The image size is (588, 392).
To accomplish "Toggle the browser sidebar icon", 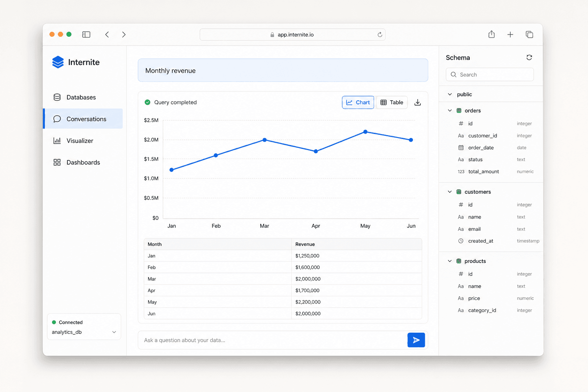I will pyautogui.click(x=86, y=34).
